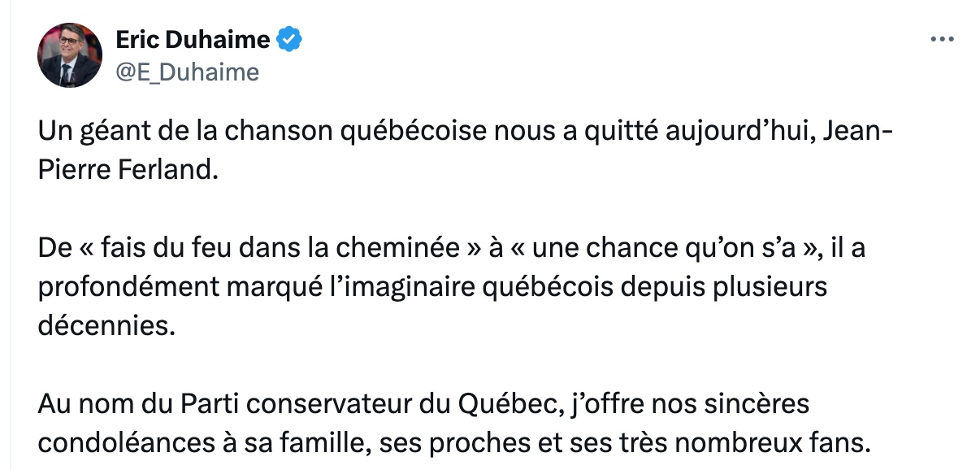Image resolution: width=980 pixels, height=470 pixels.
Task: Click the opening words Au nom du
Action: tap(105, 404)
